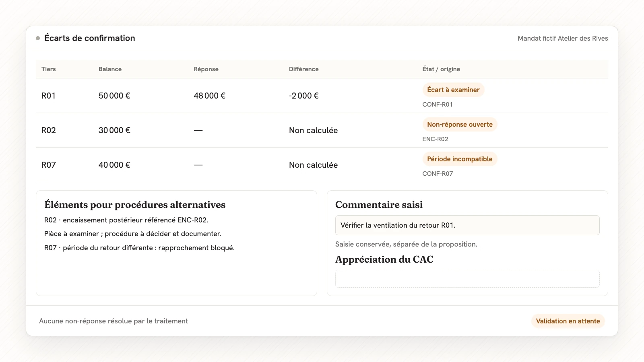Click the 'Non-réponse ouverte' status badge
The image size is (644, 362).
pyautogui.click(x=460, y=125)
